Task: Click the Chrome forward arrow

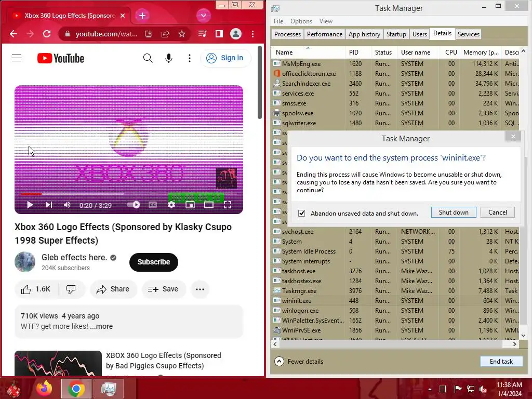Action: 30,34
